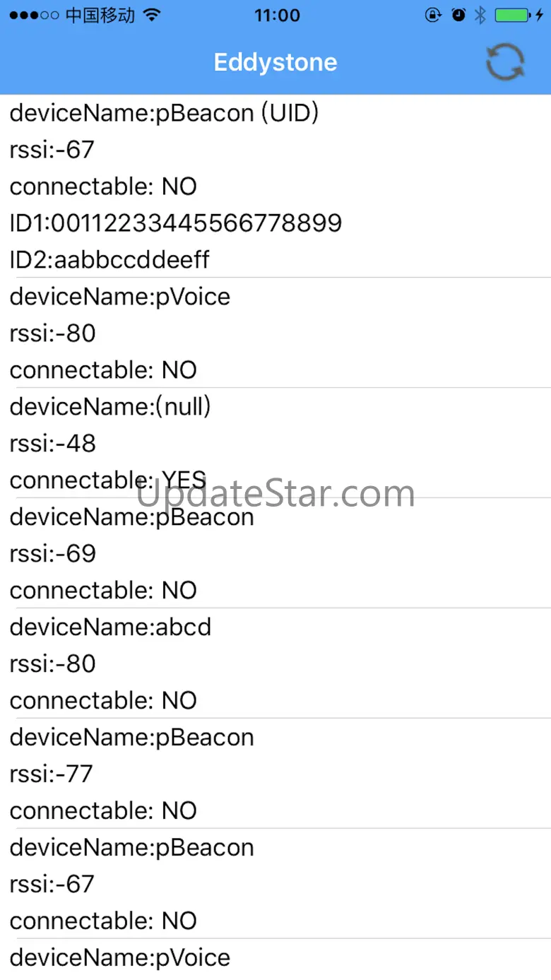This screenshot has width=551, height=980.
Task: Tap the rssi:-77 line
Action: [52, 774]
